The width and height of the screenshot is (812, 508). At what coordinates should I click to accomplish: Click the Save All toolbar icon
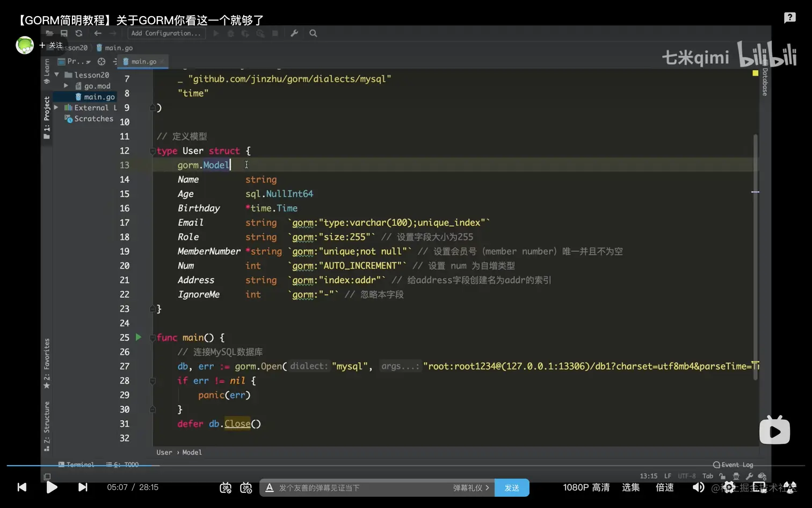coord(64,33)
